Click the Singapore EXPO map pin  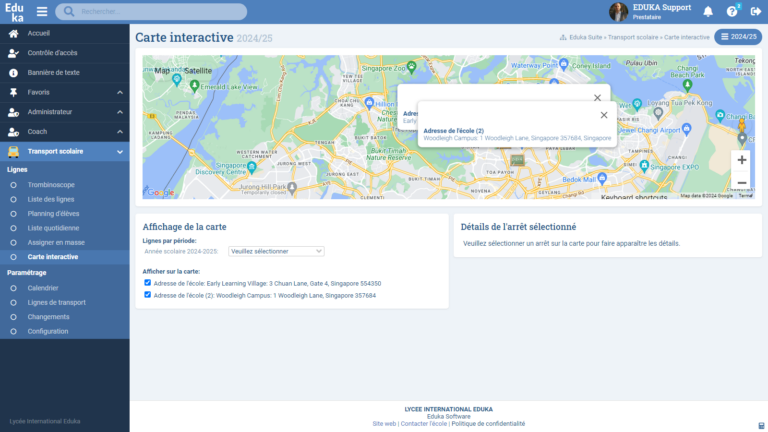[x=644, y=166]
